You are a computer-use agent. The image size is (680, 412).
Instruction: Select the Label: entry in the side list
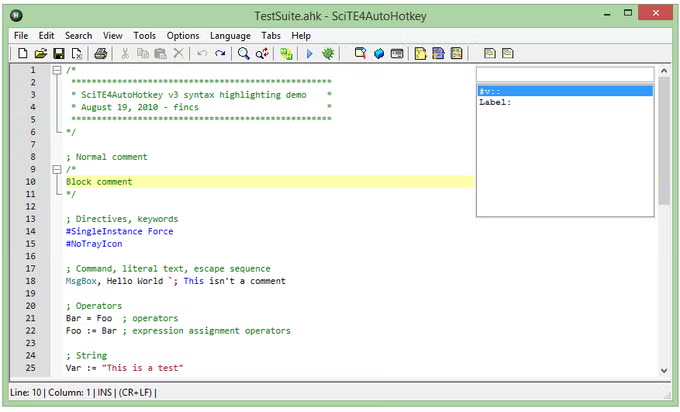[x=564, y=102]
